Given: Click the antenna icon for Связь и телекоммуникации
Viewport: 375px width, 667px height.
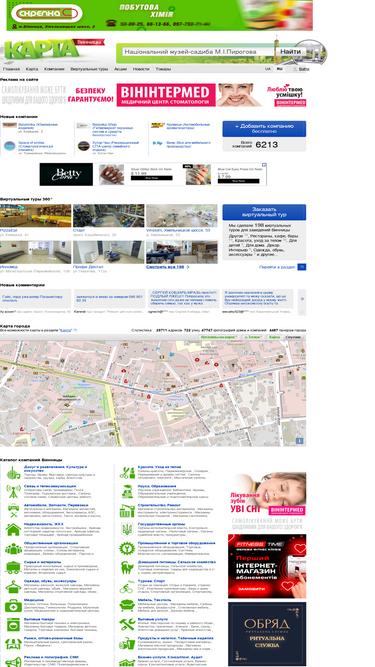Looking at the screenshot, I should pos(13,492).
